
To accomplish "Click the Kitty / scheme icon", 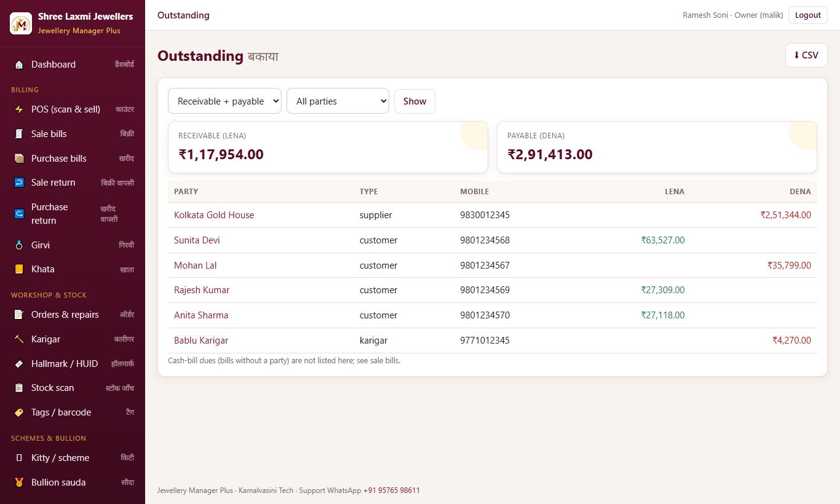I will tap(19, 458).
